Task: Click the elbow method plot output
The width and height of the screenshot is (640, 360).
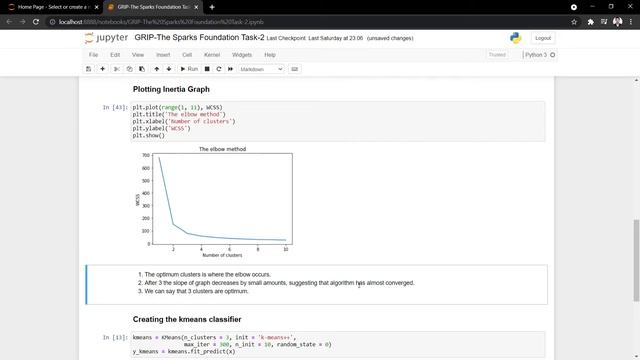Action: [x=214, y=202]
